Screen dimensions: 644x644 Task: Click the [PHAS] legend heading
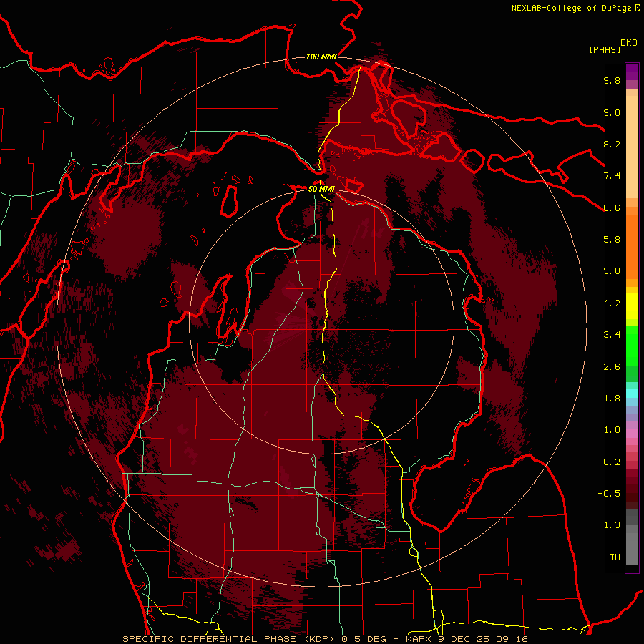tap(605, 49)
